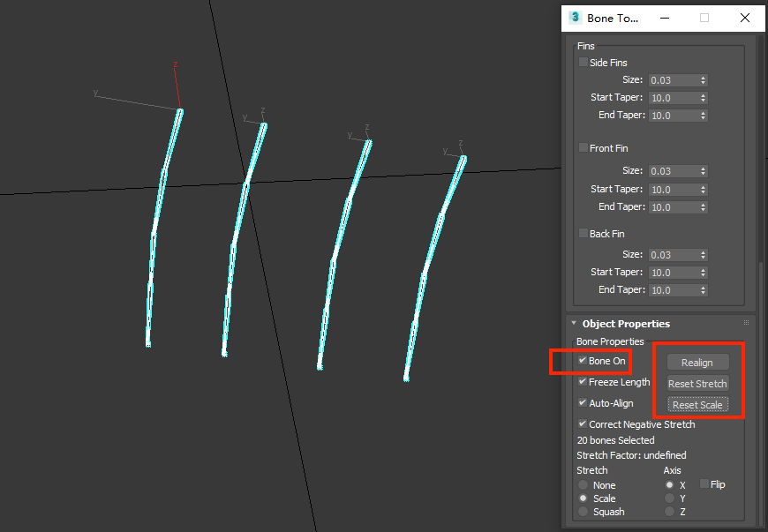The height and width of the screenshot is (532, 768).
Task: Click the Bone Tools panel vertical scrollbar
Action: click(x=761, y=394)
